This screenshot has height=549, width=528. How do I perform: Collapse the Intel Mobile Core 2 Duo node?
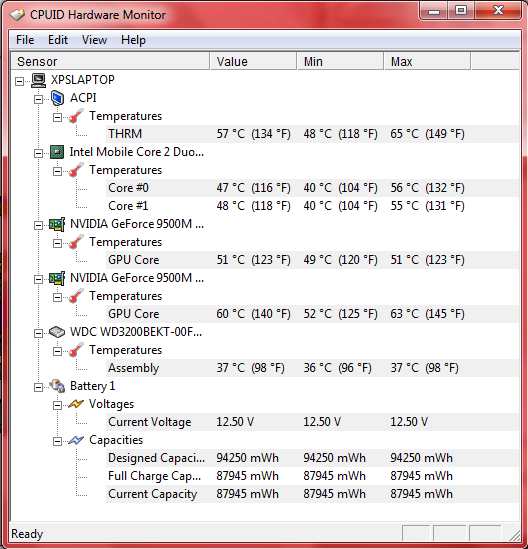point(39,153)
